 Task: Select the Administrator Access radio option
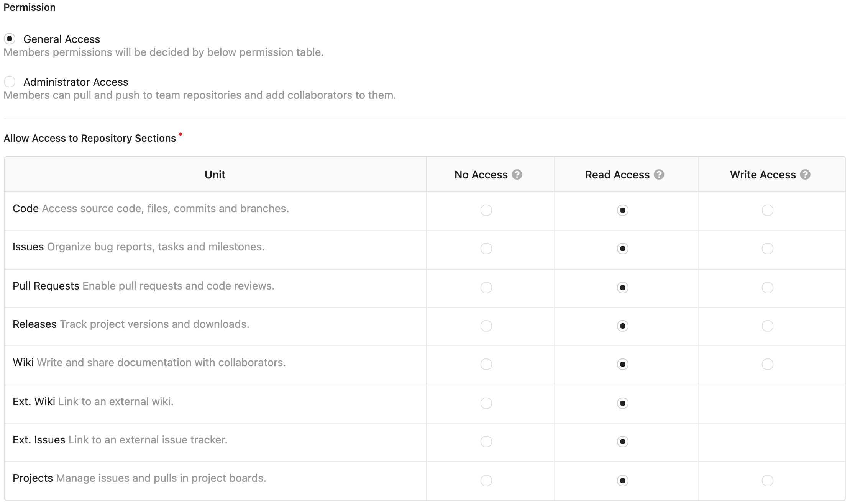pyautogui.click(x=10, y=82)
